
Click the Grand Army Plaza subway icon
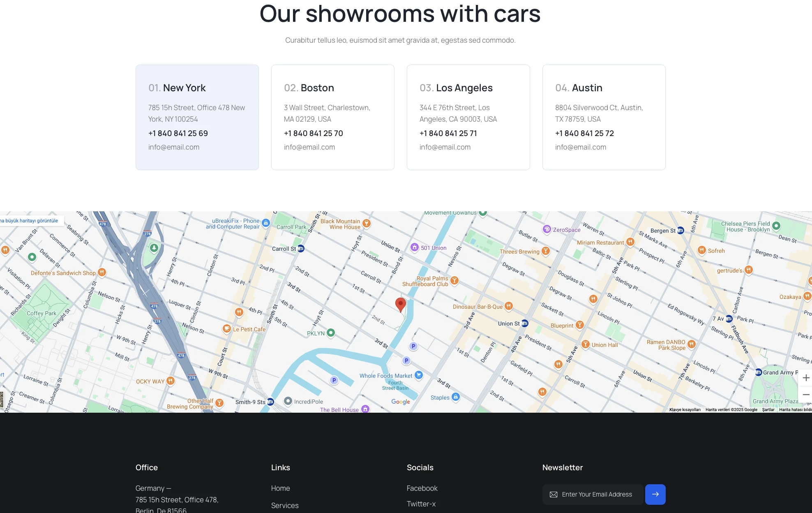tap(759, 372)
